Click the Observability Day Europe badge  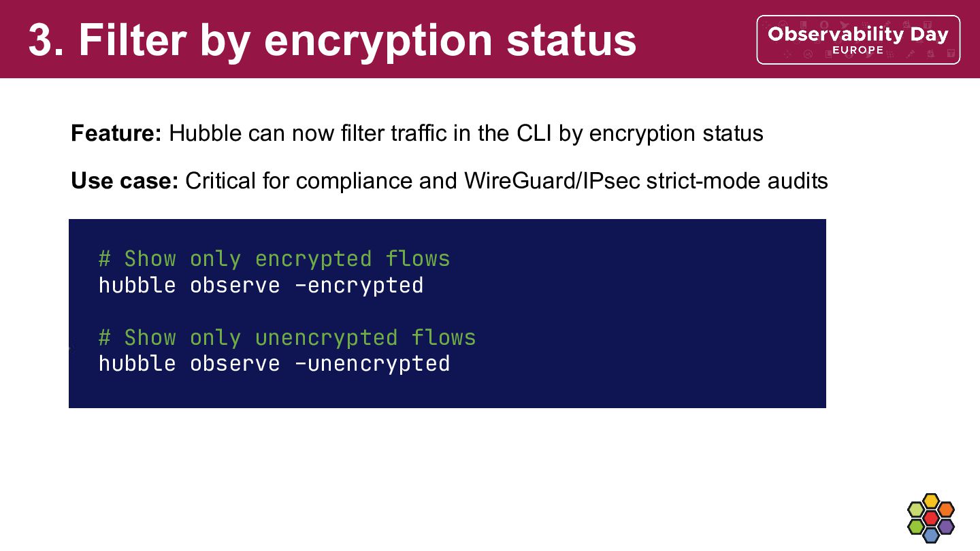click(x=858, y=39)
